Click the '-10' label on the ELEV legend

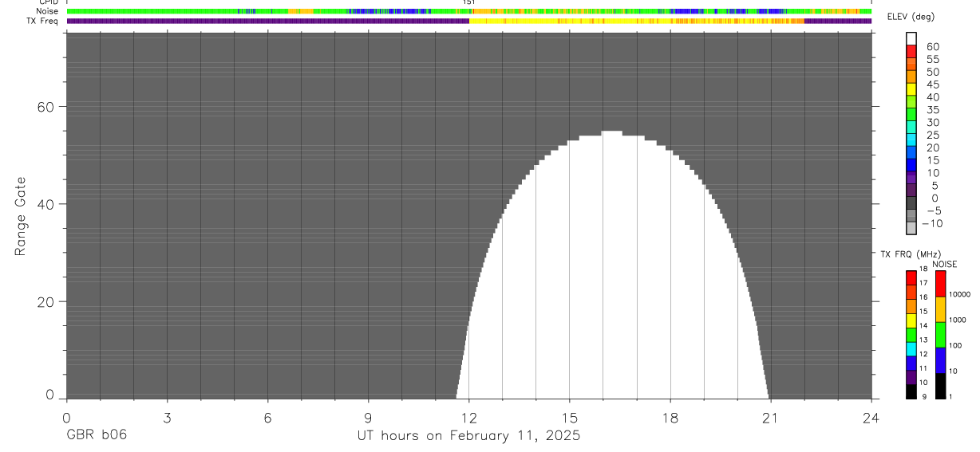point(931,224)
